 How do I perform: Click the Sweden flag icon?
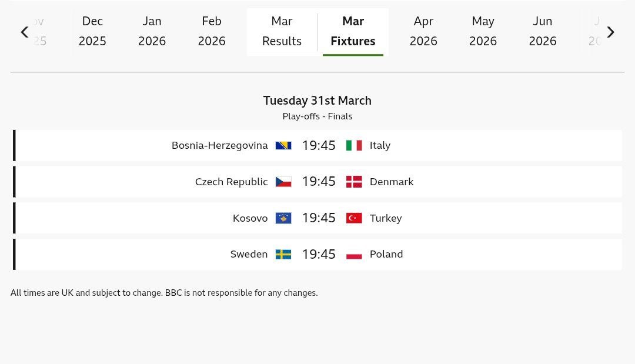[283, 255]
